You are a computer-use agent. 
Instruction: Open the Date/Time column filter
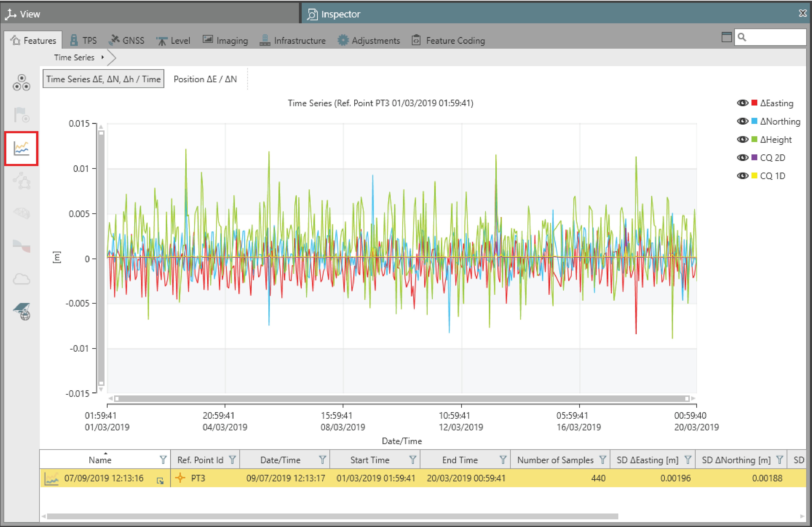pos(322,460)
